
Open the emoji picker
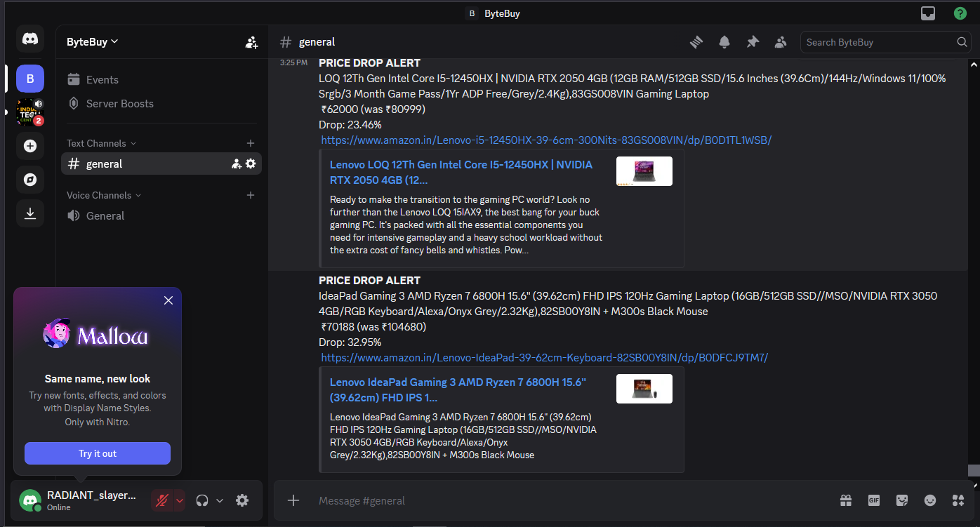[x=929, y=500]
